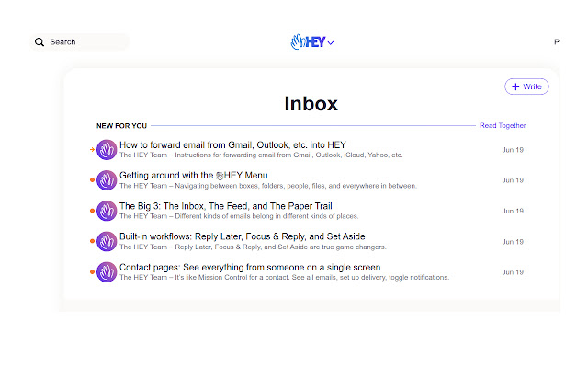Click into the Search field
This screenshot has width=588, height=368.
tap(80, 41)
